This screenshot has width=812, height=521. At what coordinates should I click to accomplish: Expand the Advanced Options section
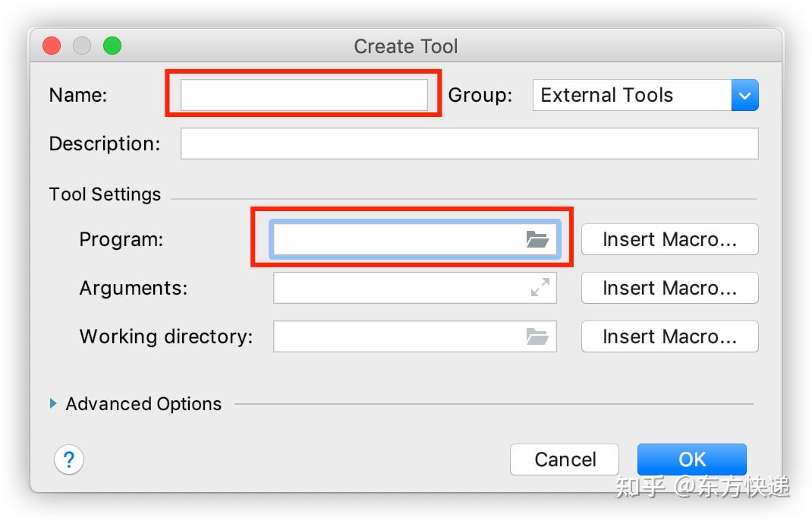[x=137, y=404]
